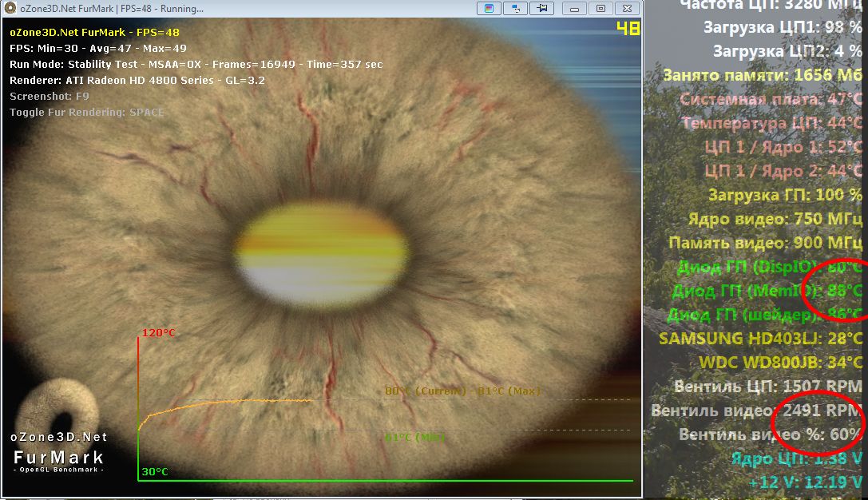Click the 30°C label on graph axis
The height and width of the screenshot is (500, 868).
[x=155, y=472]
